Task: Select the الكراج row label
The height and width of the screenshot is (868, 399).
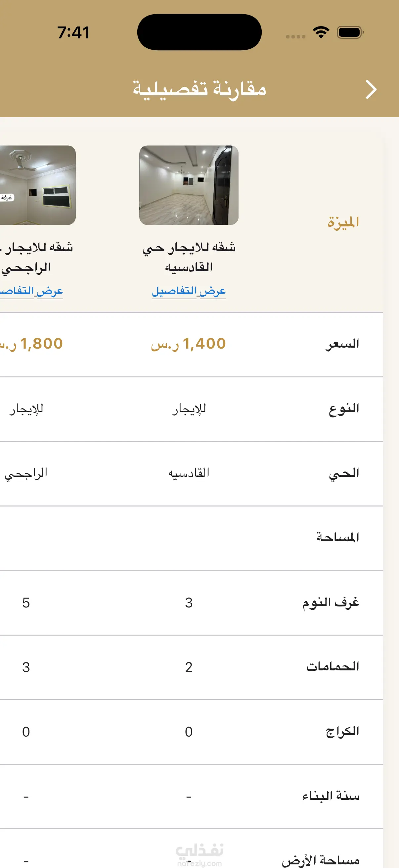Action: 342,732
